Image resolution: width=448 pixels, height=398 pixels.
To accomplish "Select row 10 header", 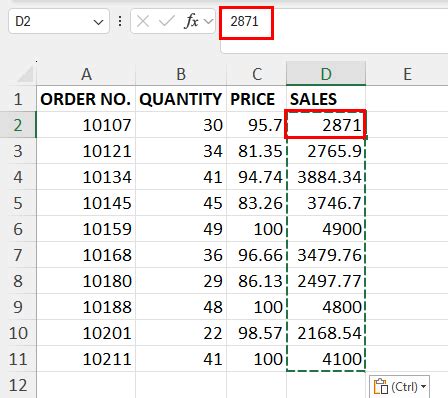I will [x=18, y=333].
